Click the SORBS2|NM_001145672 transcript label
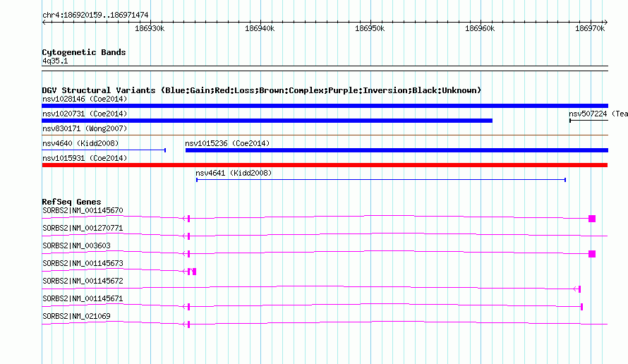The height and width of the screenshot is (364, 628). click(x=83, y=281)
